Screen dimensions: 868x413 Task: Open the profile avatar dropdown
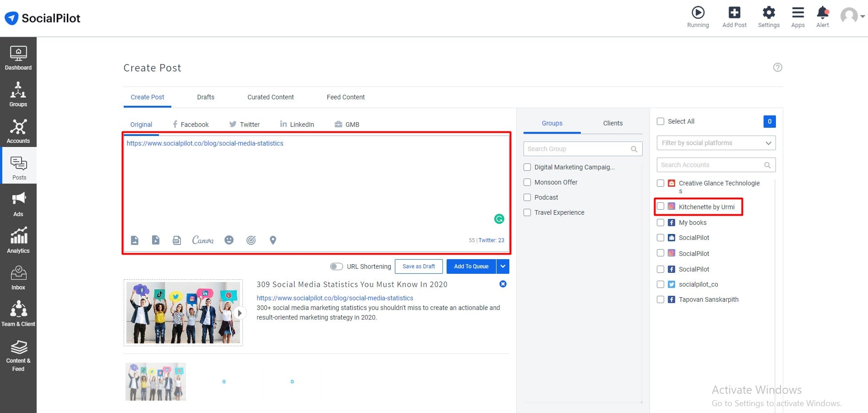[x=852, y=16]
